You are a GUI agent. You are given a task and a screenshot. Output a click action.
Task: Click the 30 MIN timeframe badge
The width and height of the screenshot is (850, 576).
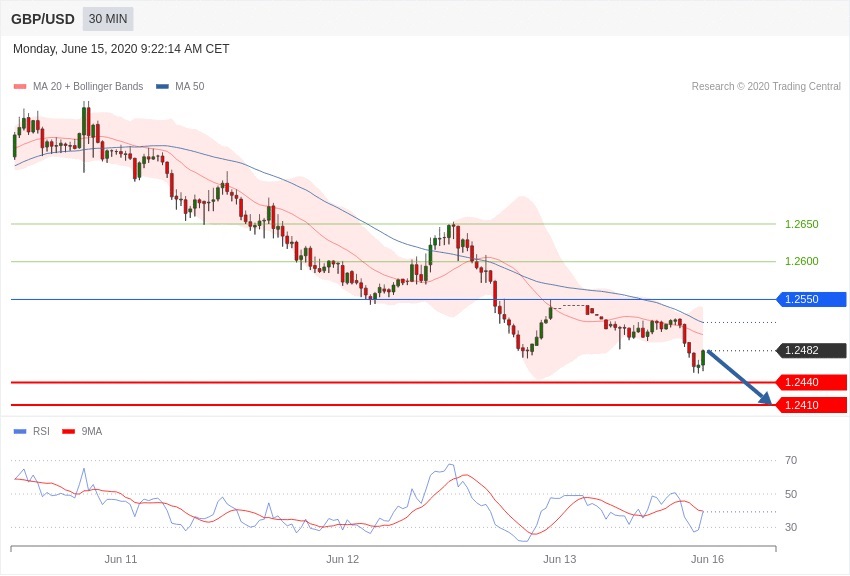(107, 19)
